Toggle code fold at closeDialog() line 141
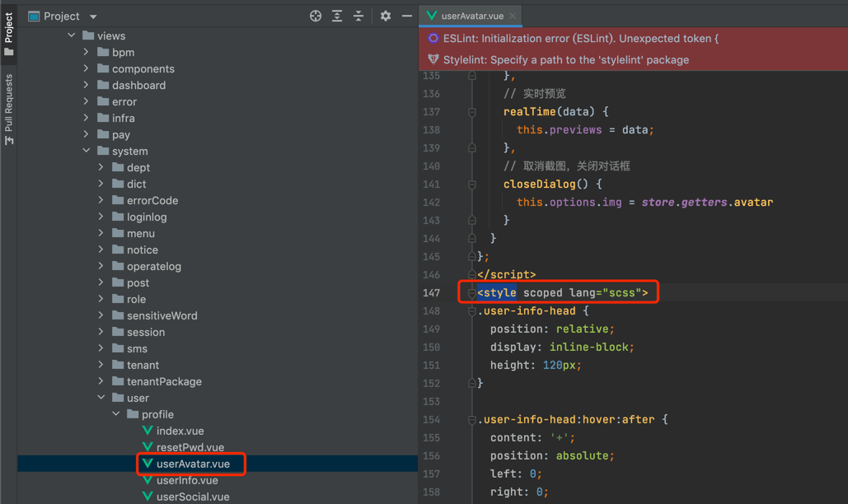This screenshot has height=504, width=848. pos(472,184)
